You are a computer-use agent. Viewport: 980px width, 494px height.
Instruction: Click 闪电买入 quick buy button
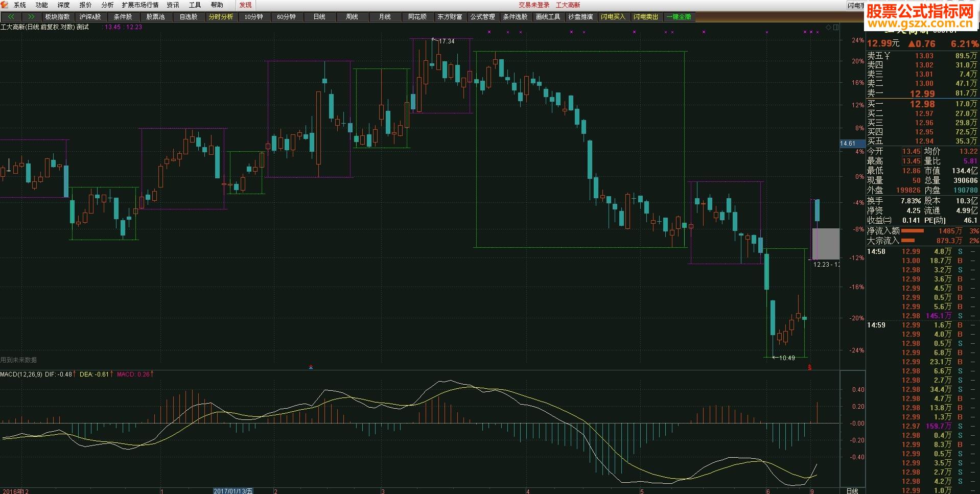pos(614,17)
